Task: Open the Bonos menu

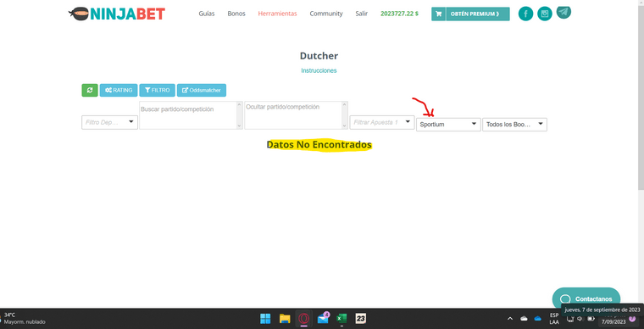Action: pos(236,14)
